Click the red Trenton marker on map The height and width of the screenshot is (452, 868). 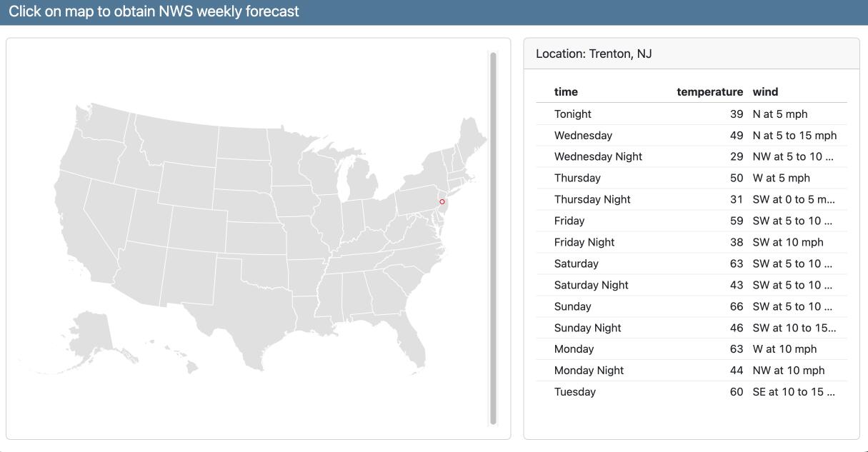click(x=442, y=202)
